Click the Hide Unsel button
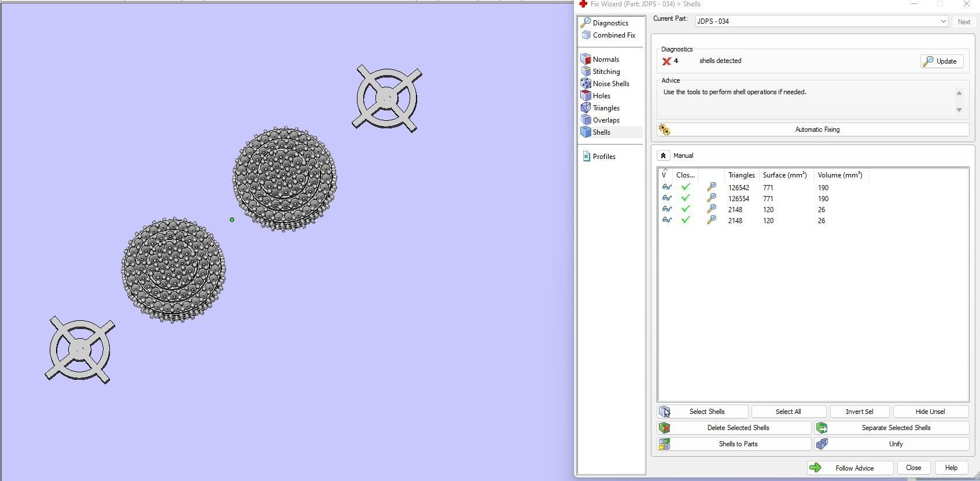 click(930, 412)
